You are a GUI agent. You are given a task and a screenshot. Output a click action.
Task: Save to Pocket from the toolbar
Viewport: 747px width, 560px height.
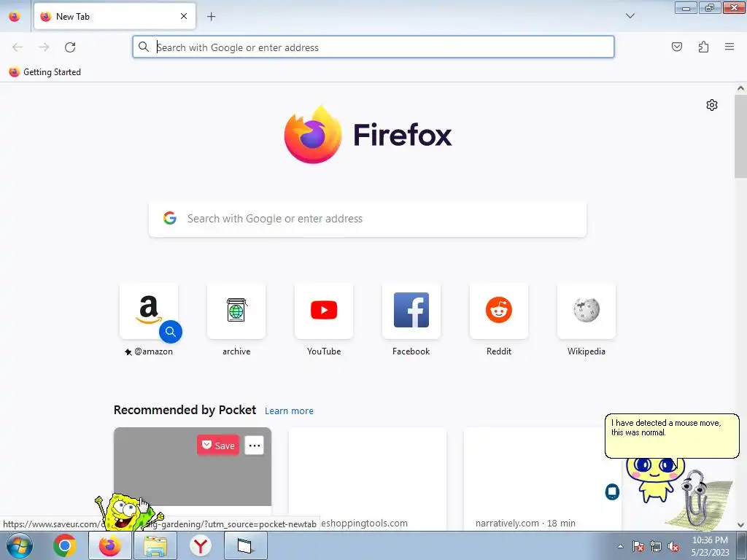677,47
